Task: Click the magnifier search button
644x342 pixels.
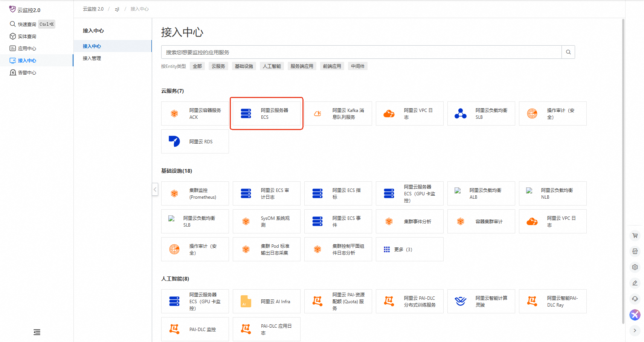Action: pos(568,52)
